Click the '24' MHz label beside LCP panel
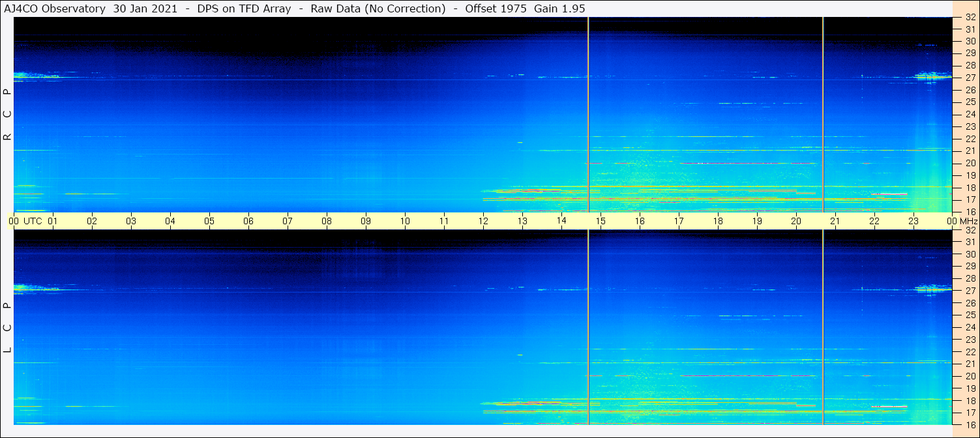This screenshot has width=980, height=438. (x=970, y=327)
